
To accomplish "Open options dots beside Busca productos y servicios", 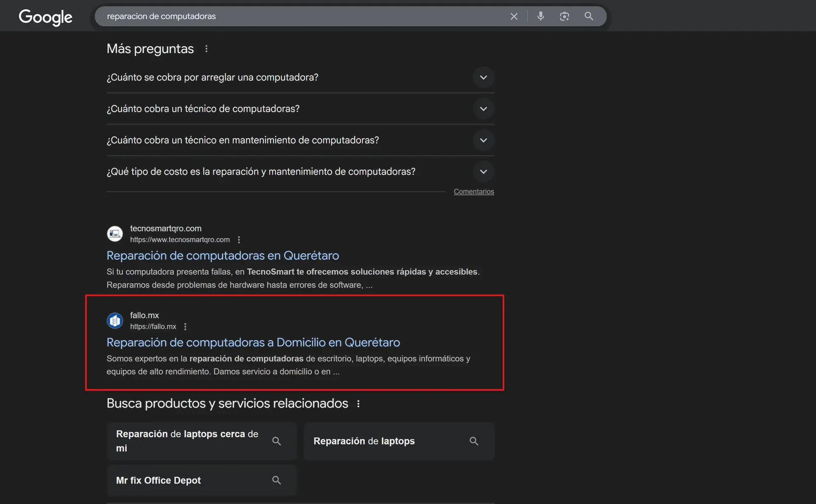I will (x=359, y=404).
